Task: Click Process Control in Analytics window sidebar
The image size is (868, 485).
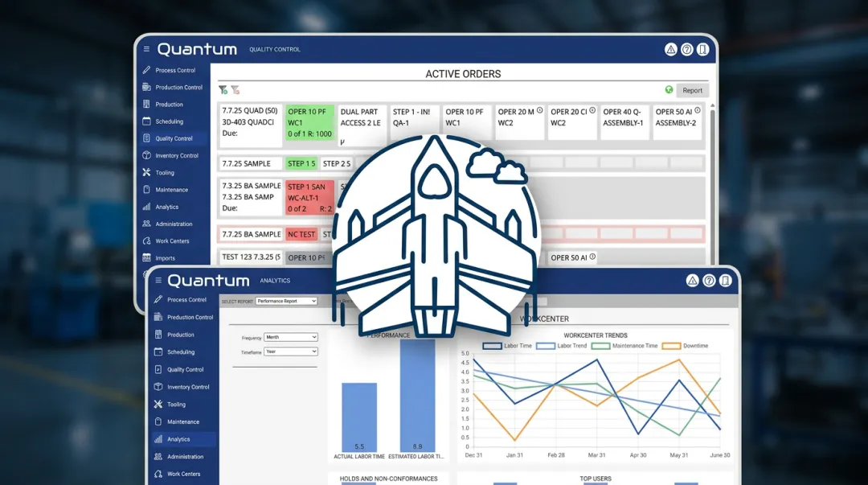Action: click(186, 299)
